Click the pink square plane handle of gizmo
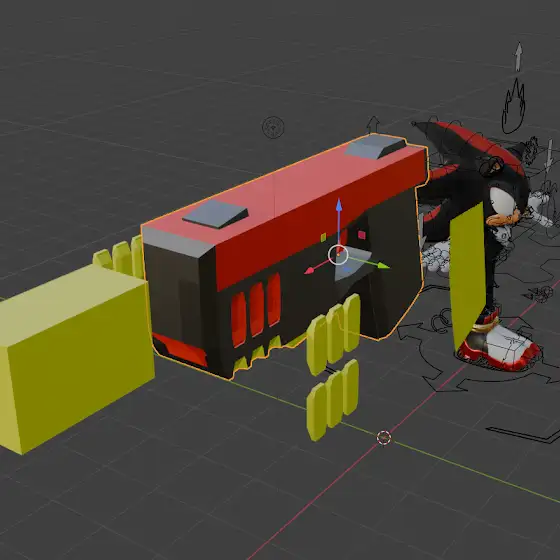The height and width of the screenshot is (560, 560). coord(362,235)
